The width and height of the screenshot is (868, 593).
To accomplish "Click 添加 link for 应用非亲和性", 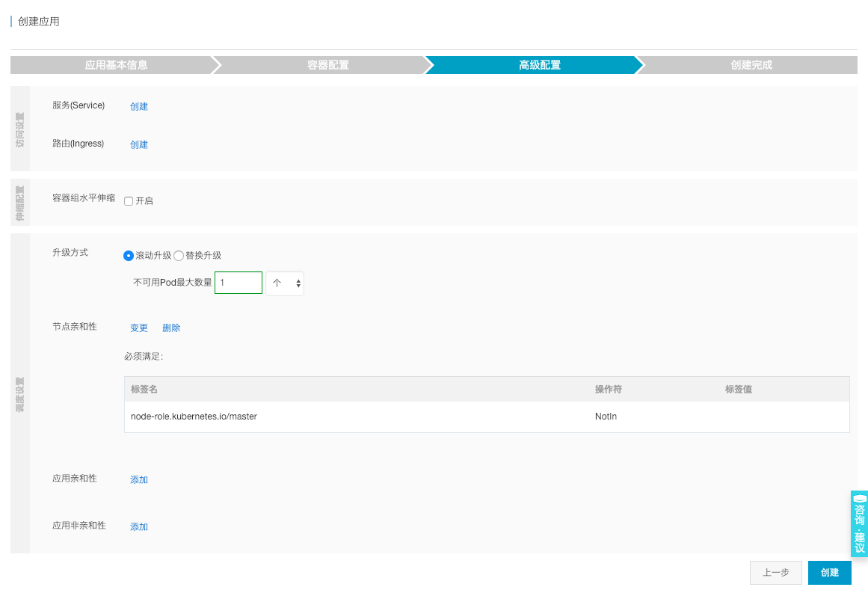I will [139, 526].
